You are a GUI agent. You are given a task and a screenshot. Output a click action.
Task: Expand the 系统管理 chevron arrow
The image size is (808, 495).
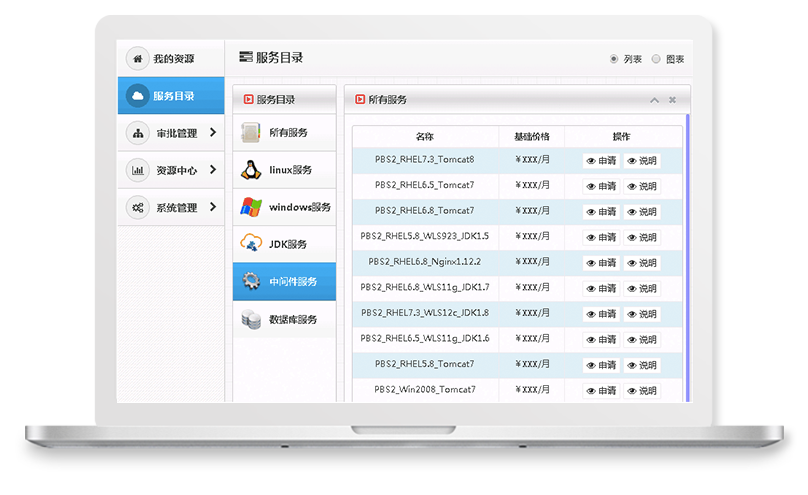(213, 207)
